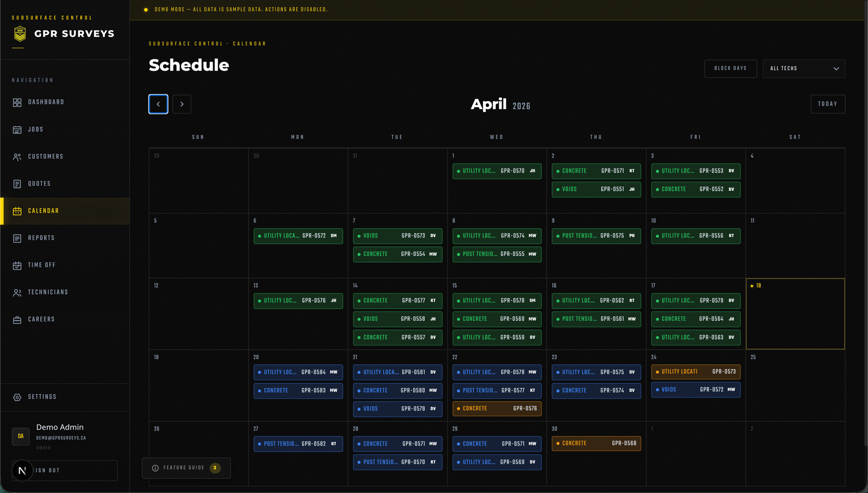Viewport: 868px width, 493px height.
Task: Open Voids job GPR-0573 on April 7
Action: [x=398, y=236]
